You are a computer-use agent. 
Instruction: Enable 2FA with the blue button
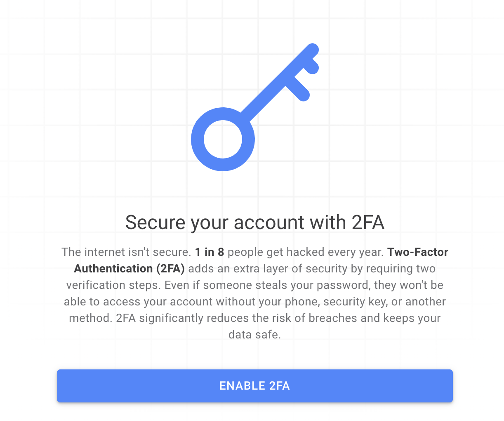point(255,386)
